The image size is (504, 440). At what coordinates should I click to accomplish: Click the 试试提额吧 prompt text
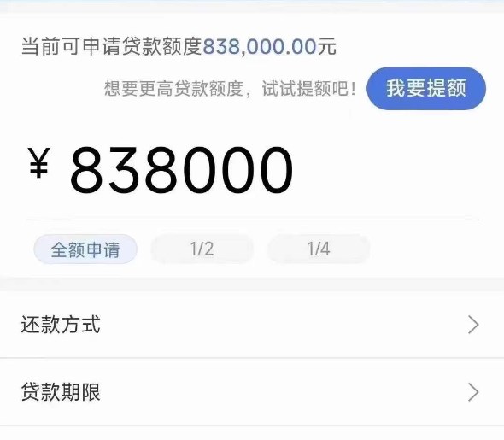(309, 88)
